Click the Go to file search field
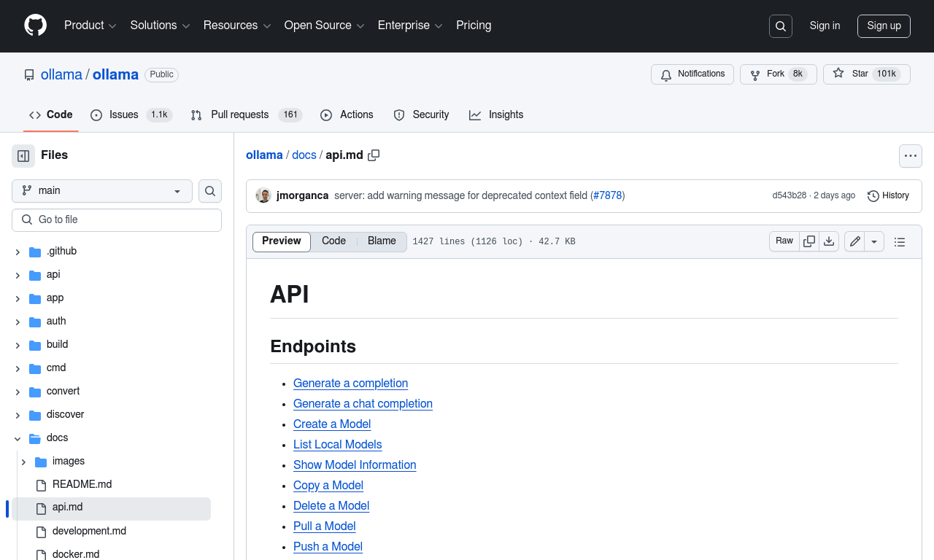This screenshot has width=934, height=560. click(x=117, y=220)
